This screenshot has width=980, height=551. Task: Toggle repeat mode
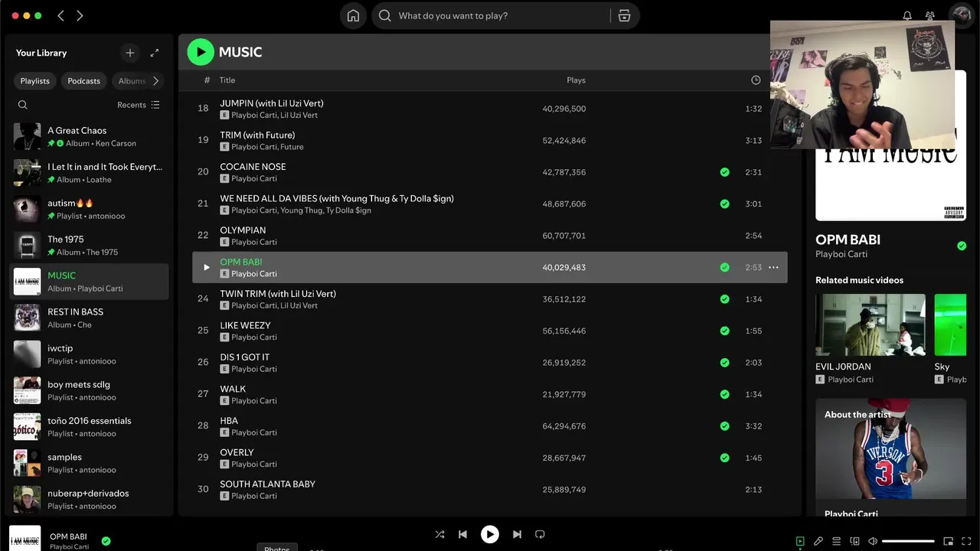point(540,534)
